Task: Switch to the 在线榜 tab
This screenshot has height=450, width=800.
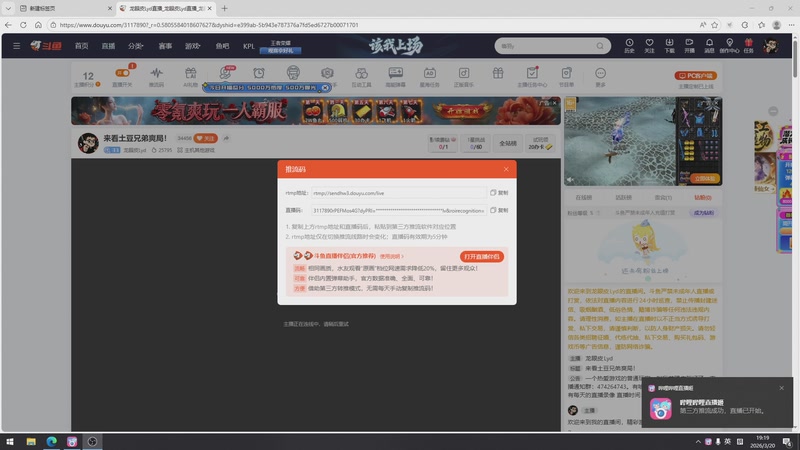Action: coord(584,197)
